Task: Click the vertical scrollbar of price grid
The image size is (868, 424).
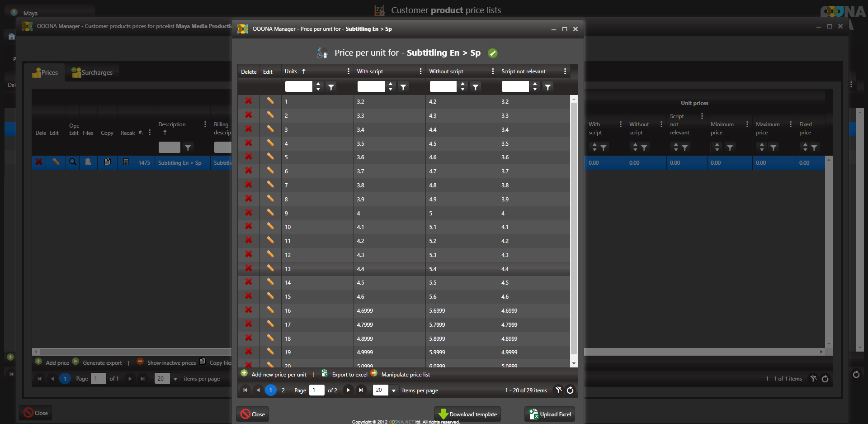Action: click(x=574, y=226)
